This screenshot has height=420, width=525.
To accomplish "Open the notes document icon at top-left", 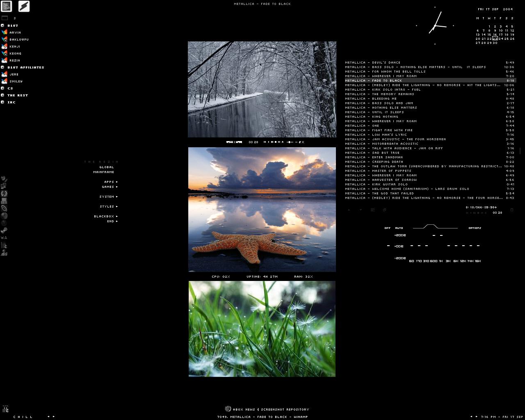I will pyautogui.click(x=7, y=6).
